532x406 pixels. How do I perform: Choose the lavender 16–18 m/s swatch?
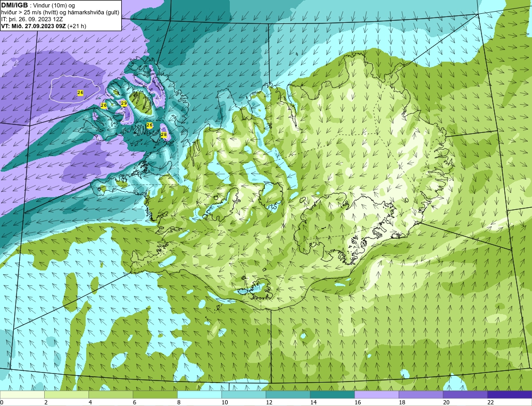tap(377, 394)
